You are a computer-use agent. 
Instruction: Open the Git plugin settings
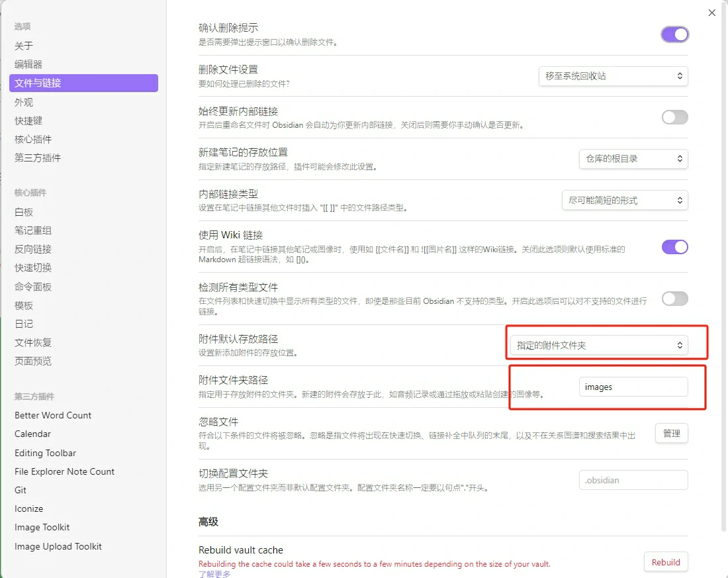tap(21, 490)
